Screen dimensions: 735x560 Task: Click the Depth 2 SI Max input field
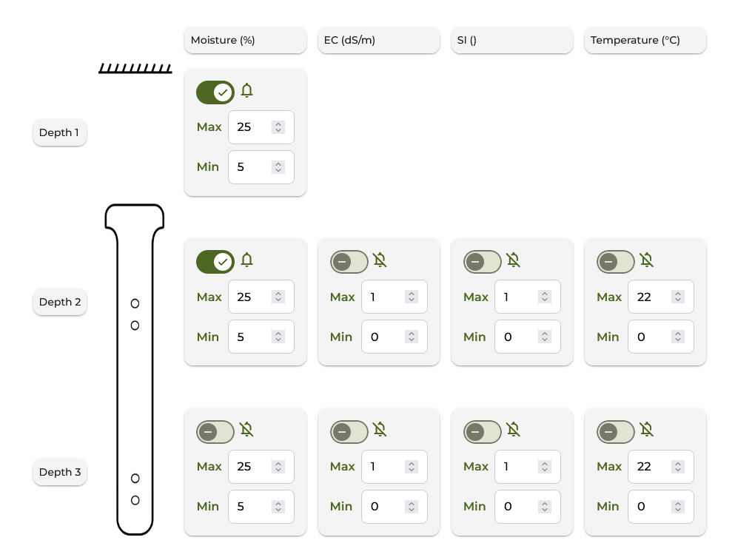[x=517, y=297]
